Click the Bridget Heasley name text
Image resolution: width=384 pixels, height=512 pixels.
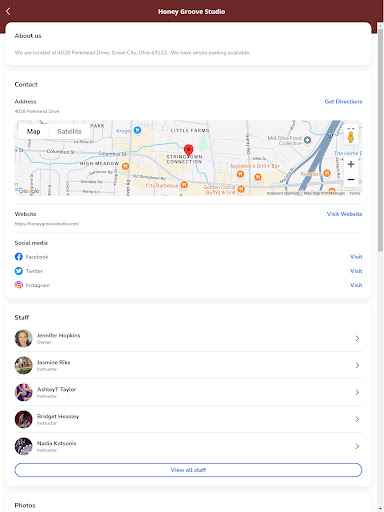(58, 416)
